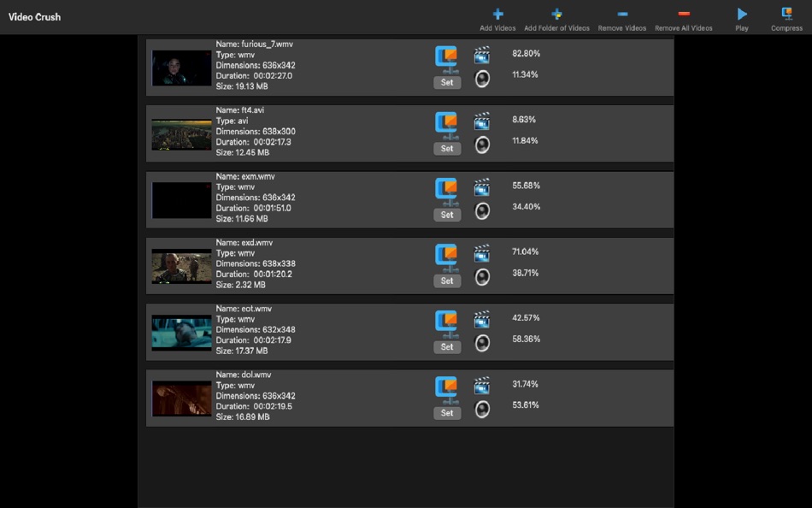Click the 11.34% audio percentage value
Viewport: 812px width, 508px height.
525,74
